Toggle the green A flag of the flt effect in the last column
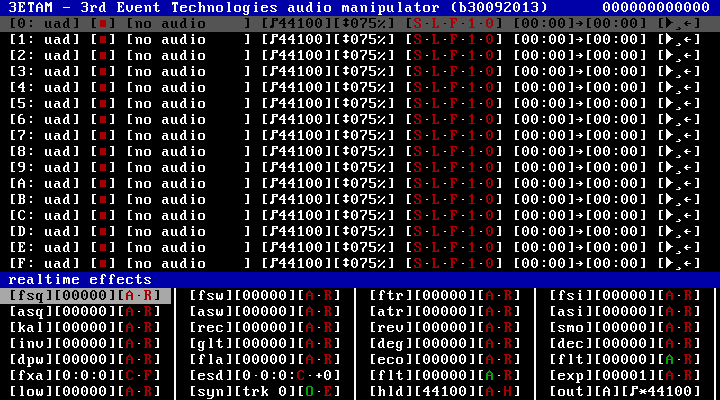 (669, 360)
